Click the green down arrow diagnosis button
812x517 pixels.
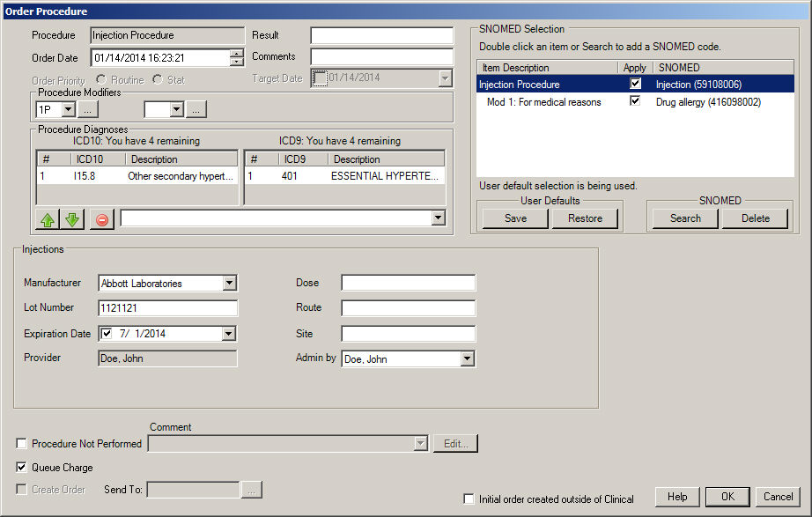(72, 219)
